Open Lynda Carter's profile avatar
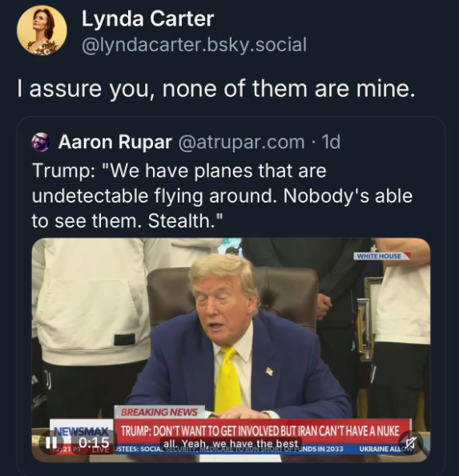 tap(42, 31)
